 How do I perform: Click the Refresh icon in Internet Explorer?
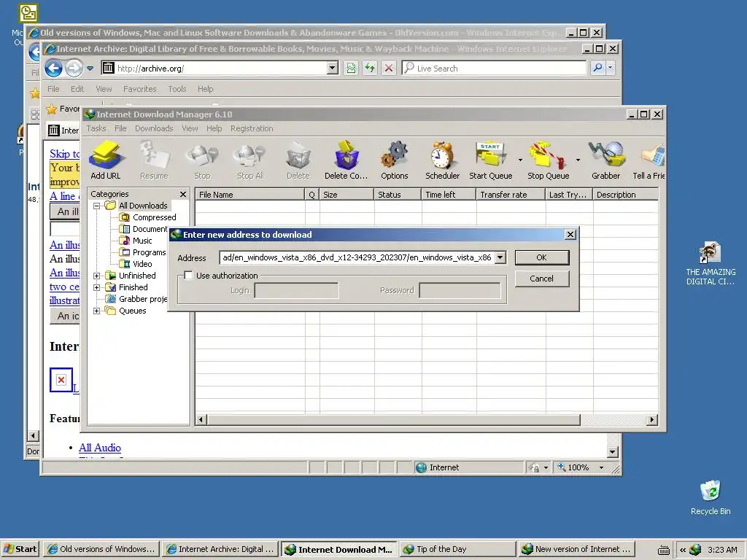370,68
